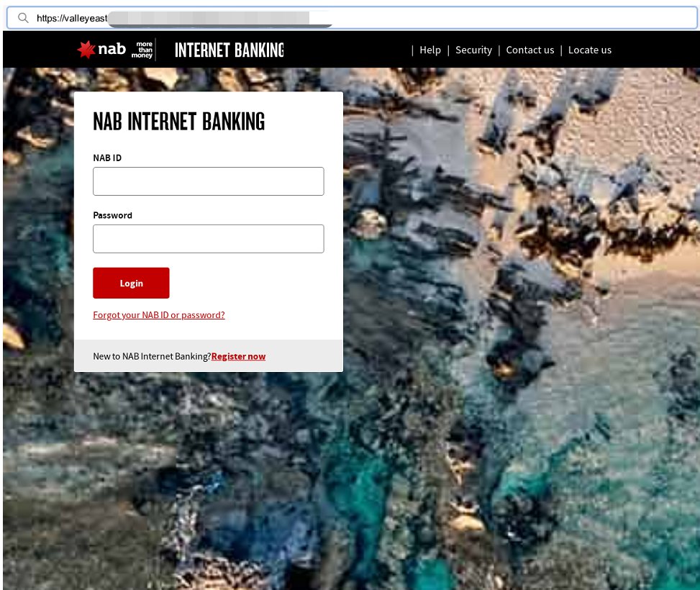The width and height of the screenshot is (700, 590).
Task: Click the red Login button
Action: point(131,283)
